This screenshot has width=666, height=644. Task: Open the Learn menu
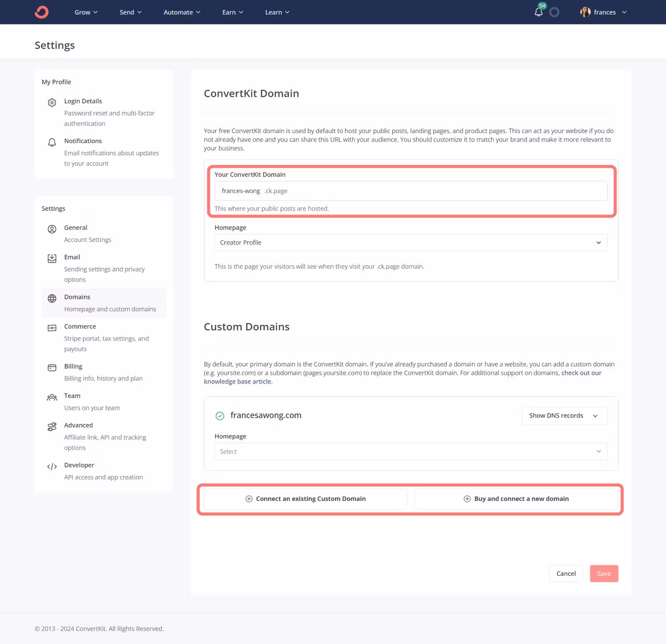coord(277,12)
